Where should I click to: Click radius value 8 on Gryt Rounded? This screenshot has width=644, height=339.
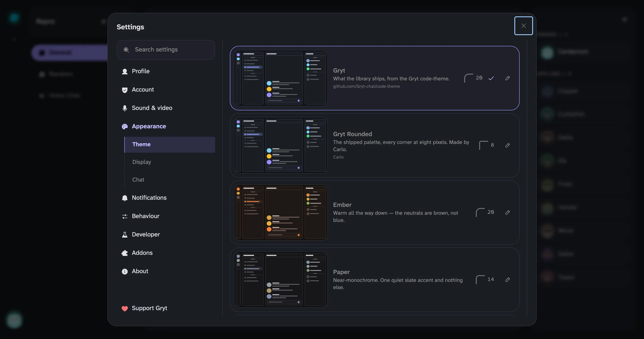pos(492,145)
